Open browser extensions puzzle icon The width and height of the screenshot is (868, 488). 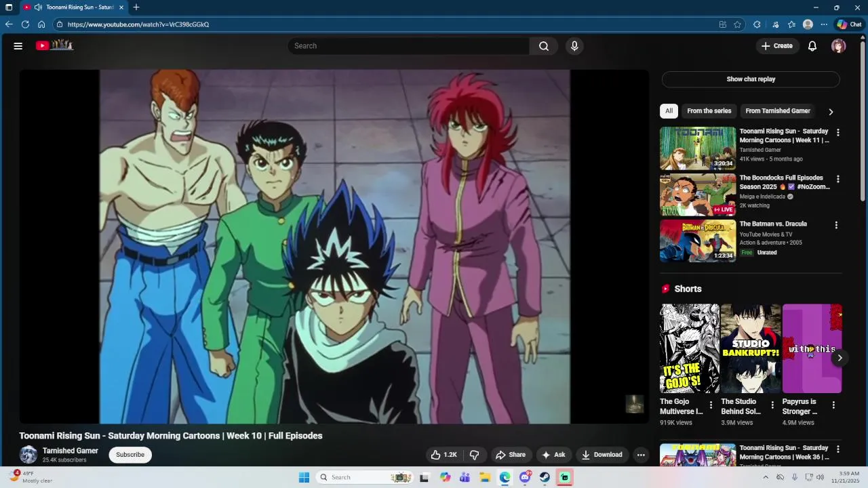pos(757,24)
